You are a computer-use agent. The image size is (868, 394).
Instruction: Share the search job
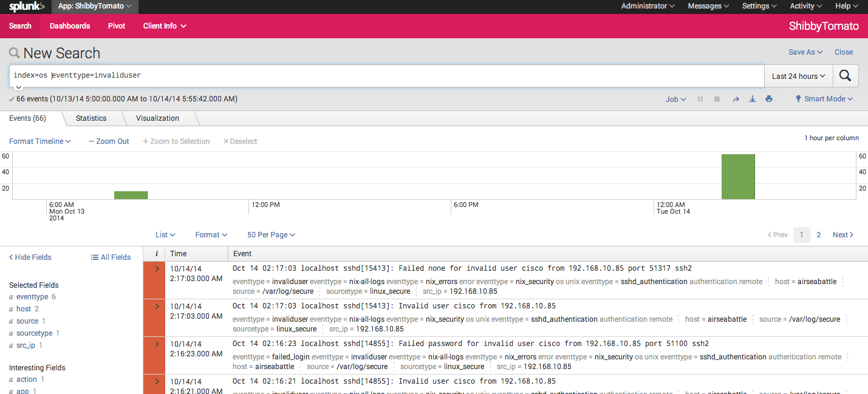736,99
